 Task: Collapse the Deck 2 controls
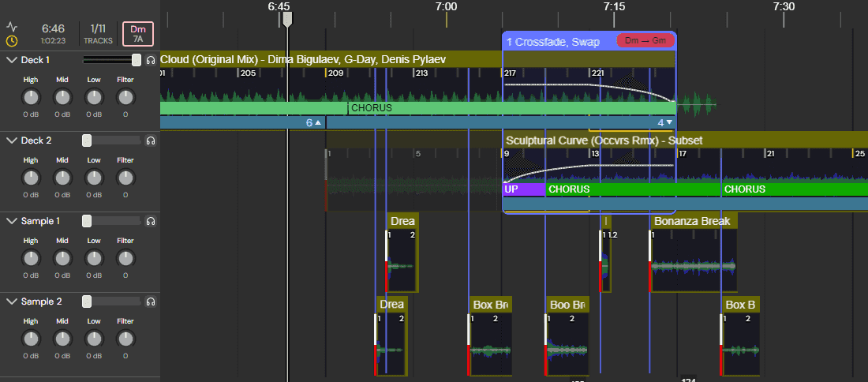11,140
